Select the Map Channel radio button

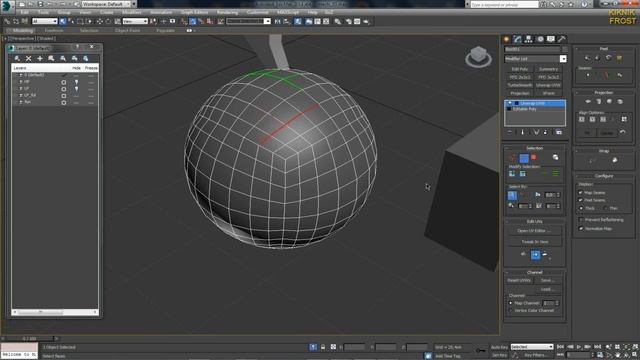[511, 303]
